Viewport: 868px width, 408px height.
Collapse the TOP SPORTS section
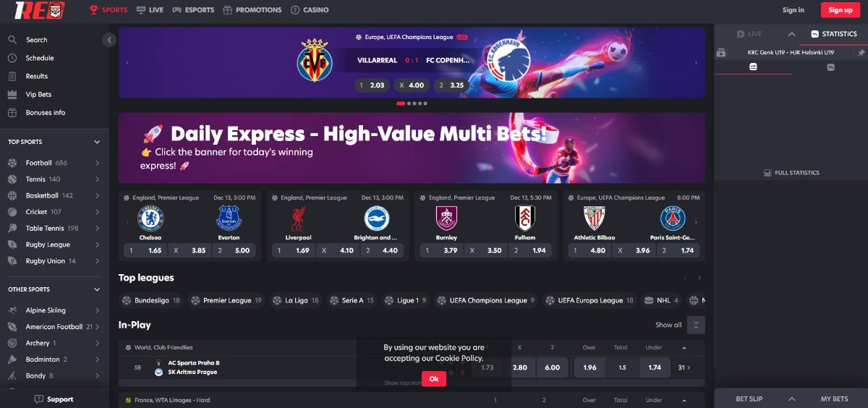pos(97,142)
